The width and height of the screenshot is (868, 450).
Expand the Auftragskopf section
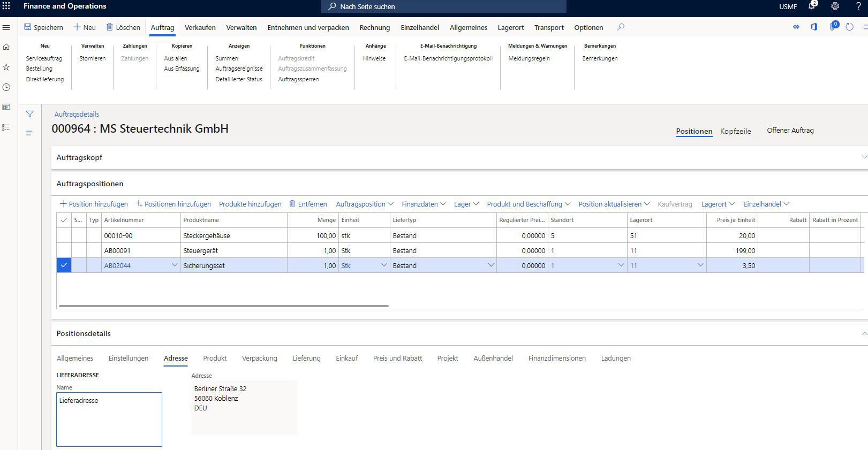(x=863, y=157)
